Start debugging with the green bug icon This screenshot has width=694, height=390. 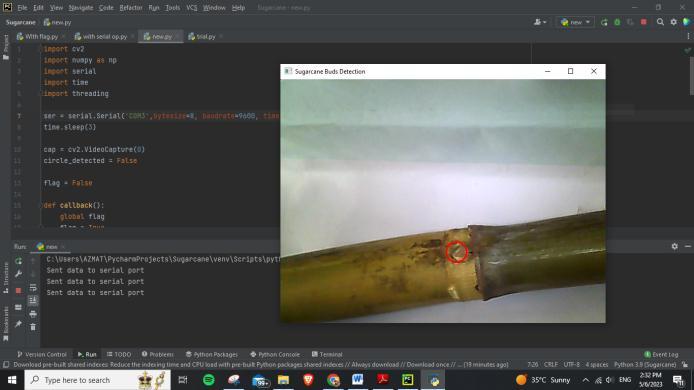point(617,22)
